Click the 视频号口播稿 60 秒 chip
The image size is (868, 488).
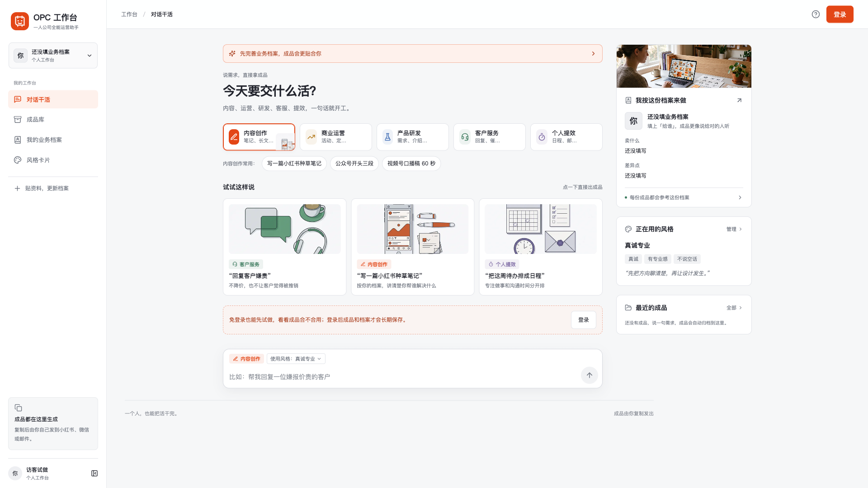coord(411,164)
